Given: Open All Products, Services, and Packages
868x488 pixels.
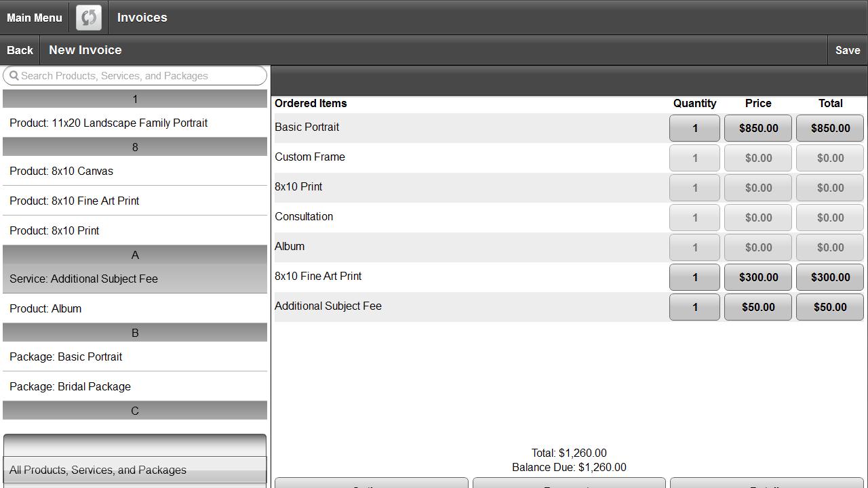Looking at the screenshot, I should click(x=98, y=470).
